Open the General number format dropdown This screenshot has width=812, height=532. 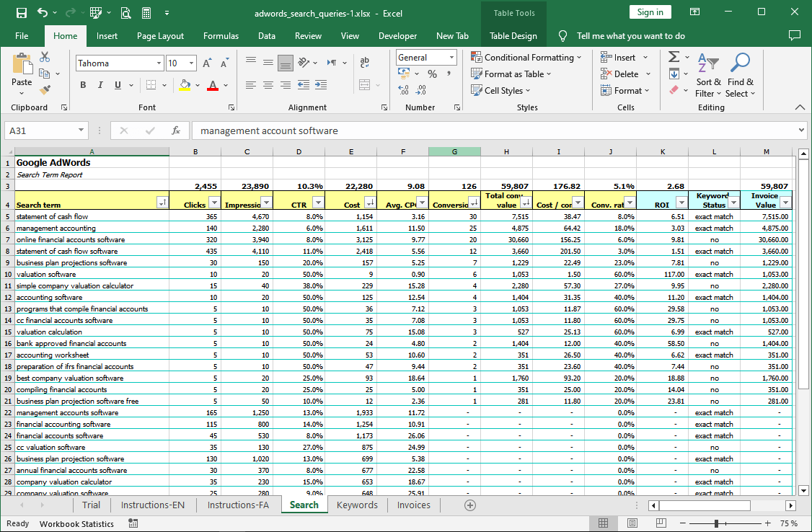click(x=451, y=58)
